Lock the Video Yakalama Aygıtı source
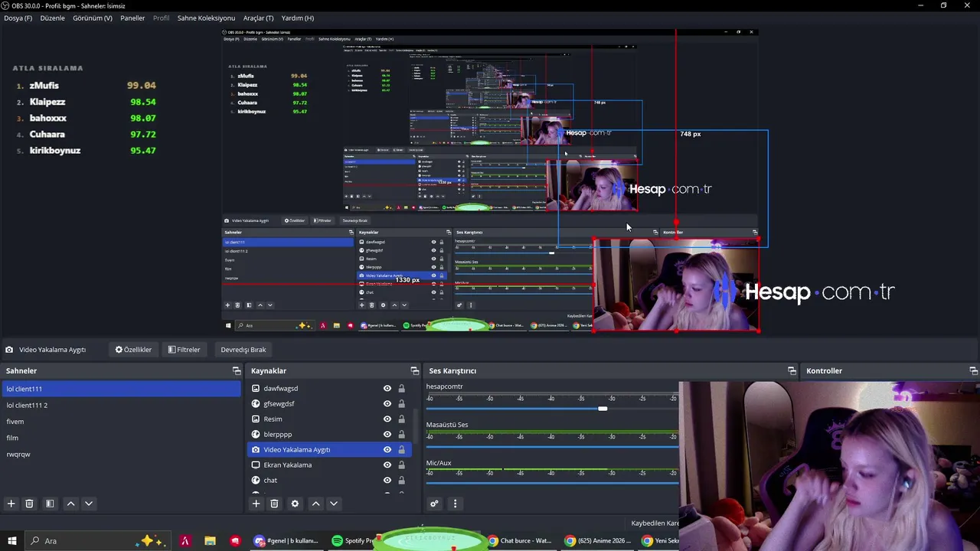 401,449
